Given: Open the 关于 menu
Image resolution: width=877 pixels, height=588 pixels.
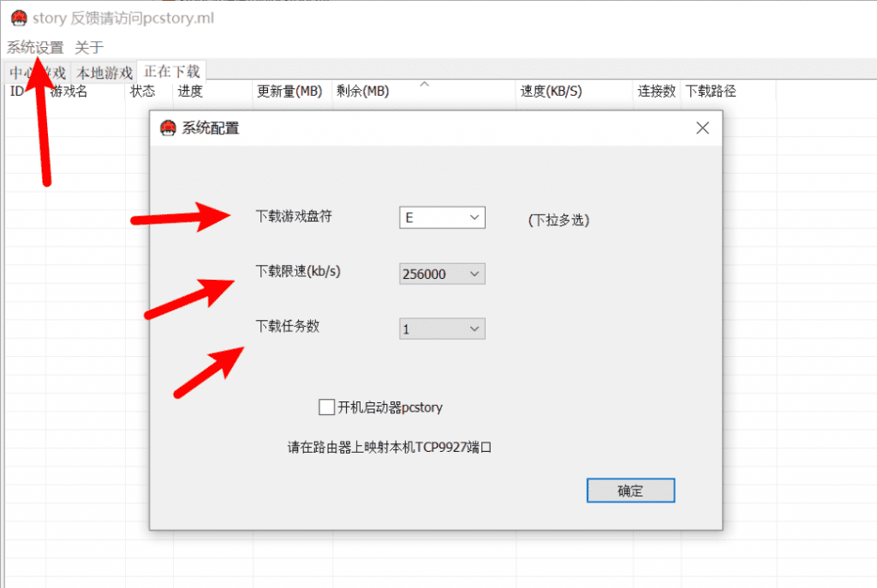Looking at the screenshot, I should pyautogui.click(x=89, y=48).
